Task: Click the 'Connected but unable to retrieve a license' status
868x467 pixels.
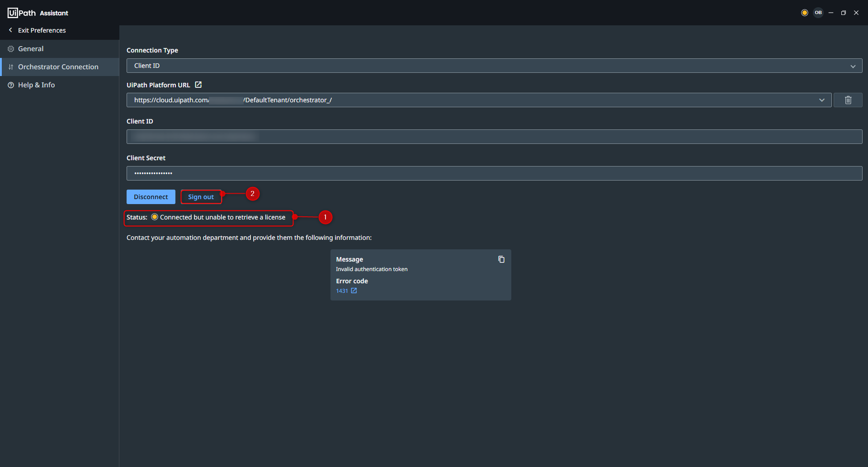Action: (x=222, y=217)
